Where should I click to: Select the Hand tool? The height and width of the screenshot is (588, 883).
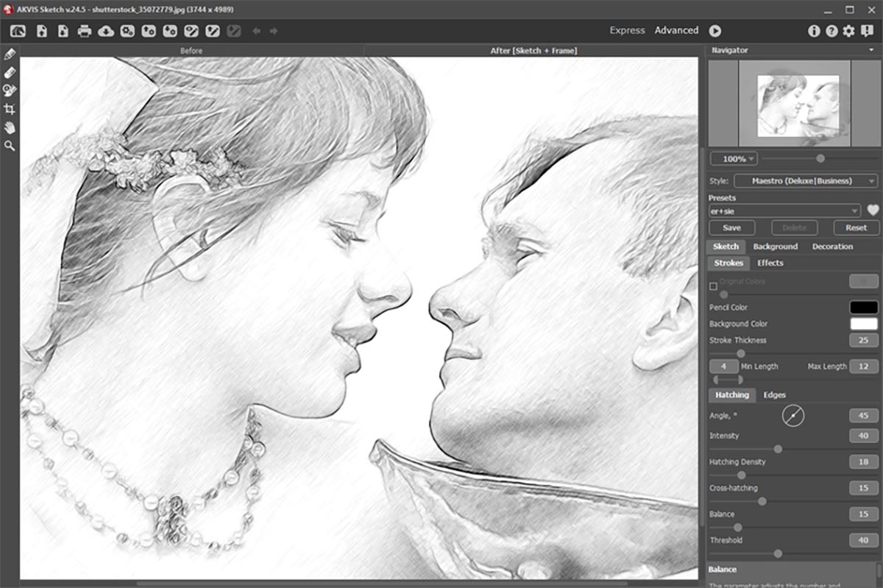click(x=10, y=128)
